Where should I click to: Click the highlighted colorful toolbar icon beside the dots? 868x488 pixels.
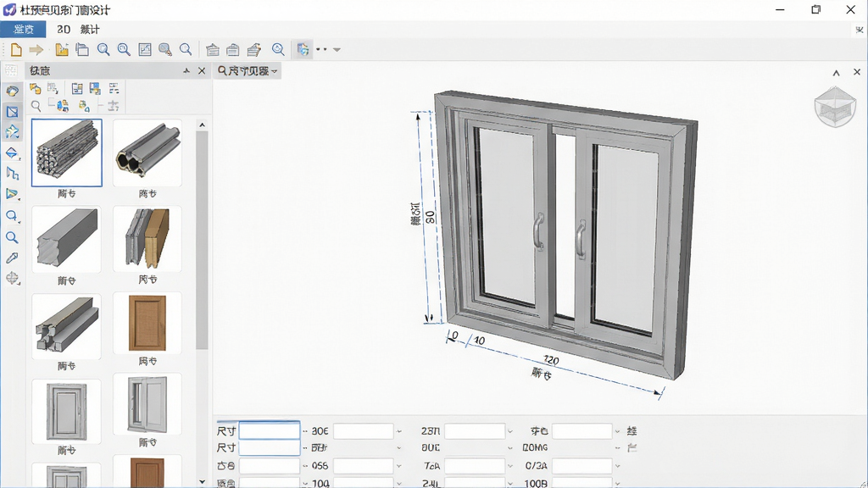tap(303, 50)
